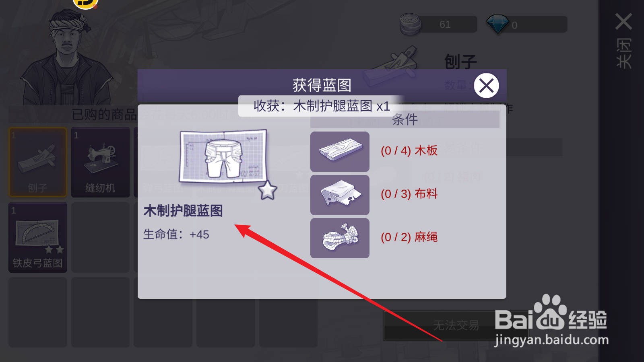Screen dimensions: 644x362
Task: Select the 麻绳 hemp rope material icon
Action: 340,238
